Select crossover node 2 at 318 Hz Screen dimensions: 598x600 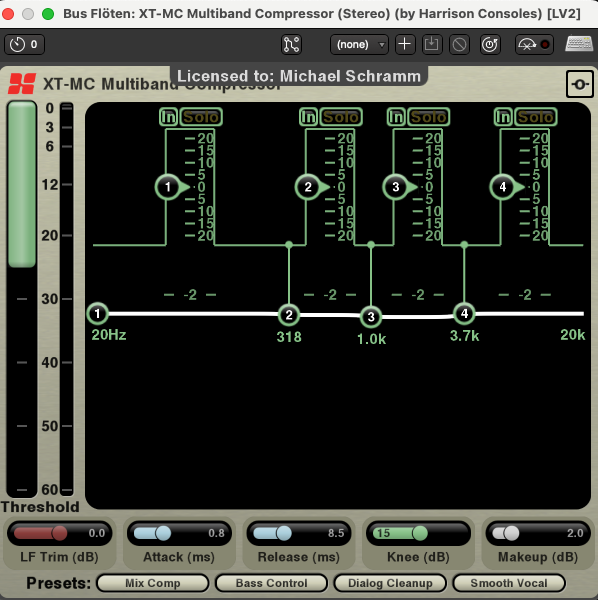click(289, 315)
